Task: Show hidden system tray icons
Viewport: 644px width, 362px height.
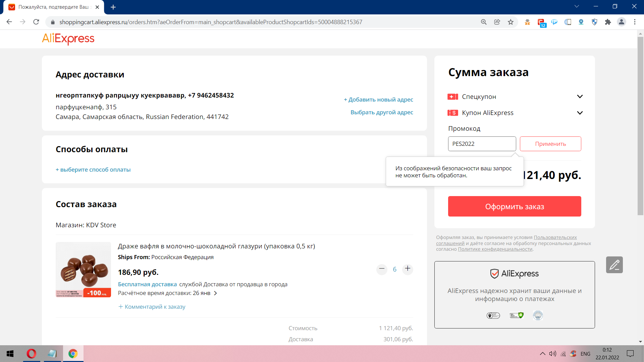Action: pyautogui.click(x=542, y=354)
